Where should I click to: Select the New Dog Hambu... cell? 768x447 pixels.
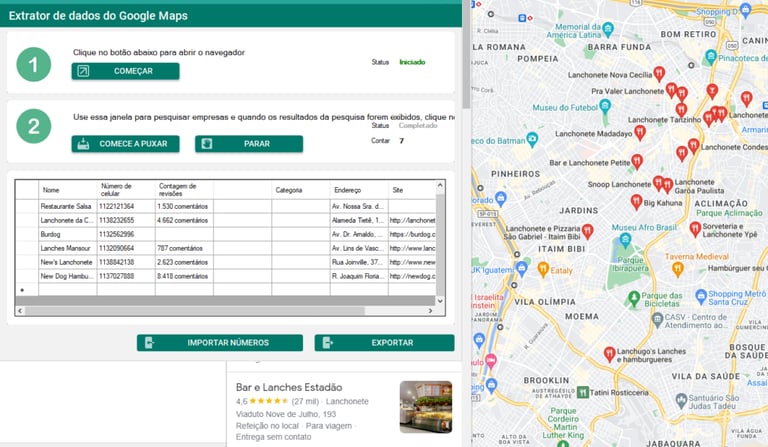68,276
